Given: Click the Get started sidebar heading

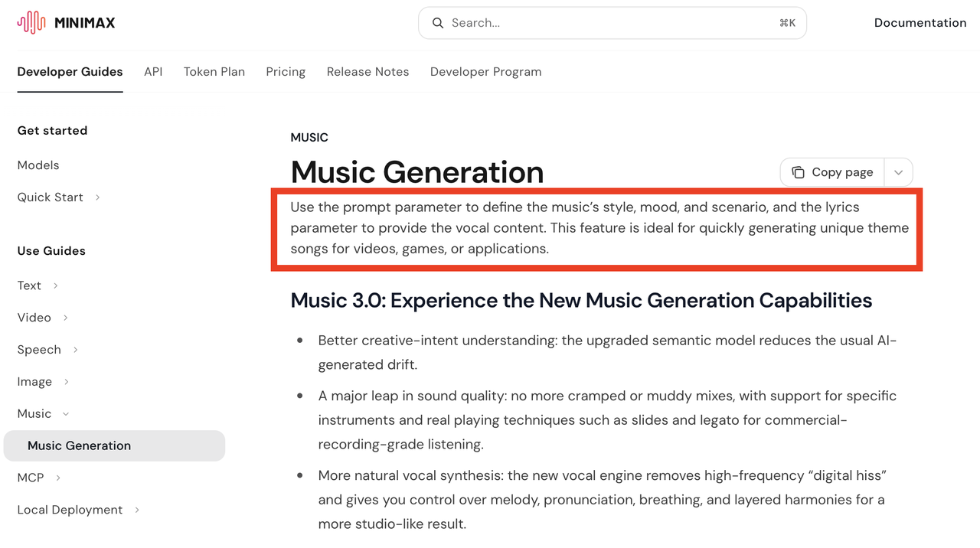Looking at the screenshot, I should tap(52, 131).
